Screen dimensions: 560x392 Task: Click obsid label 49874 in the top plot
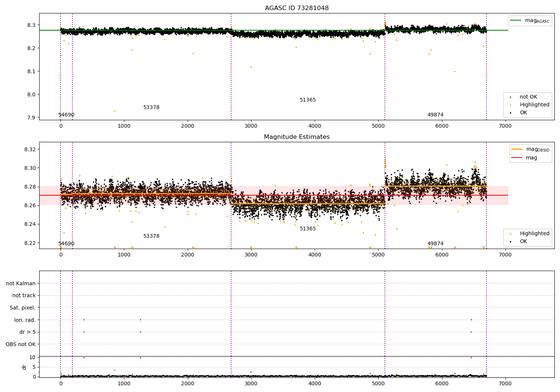point(436,115)
